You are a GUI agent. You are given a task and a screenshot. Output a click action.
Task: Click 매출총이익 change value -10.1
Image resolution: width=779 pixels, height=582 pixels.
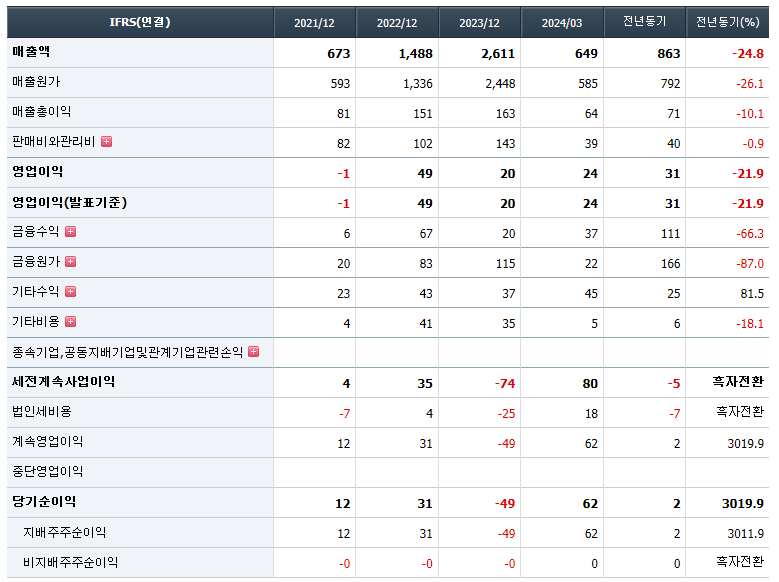[750, 114]
